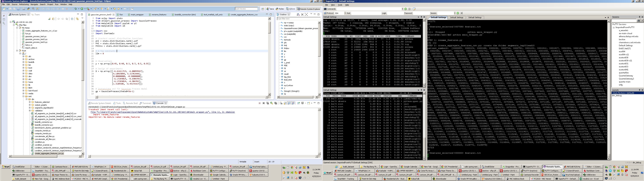Image resolution: width=644 pixels, height=181 pixels.
Task: Select the bective session in the PuTTY sessions list
Action: (622, 39)
